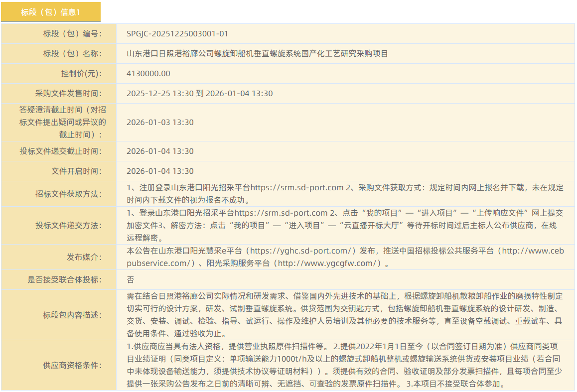The height and width of the screenshot is (392, 577).
Task: Click the 供应商资格条件 requirements text
Action: [345, 365]
